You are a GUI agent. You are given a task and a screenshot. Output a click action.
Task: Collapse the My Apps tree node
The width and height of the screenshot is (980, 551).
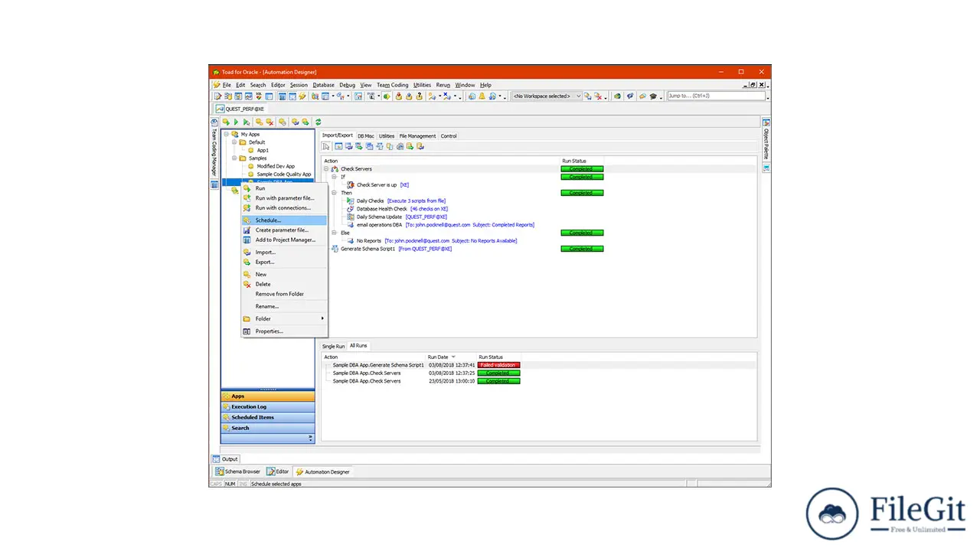pos(227,134)
